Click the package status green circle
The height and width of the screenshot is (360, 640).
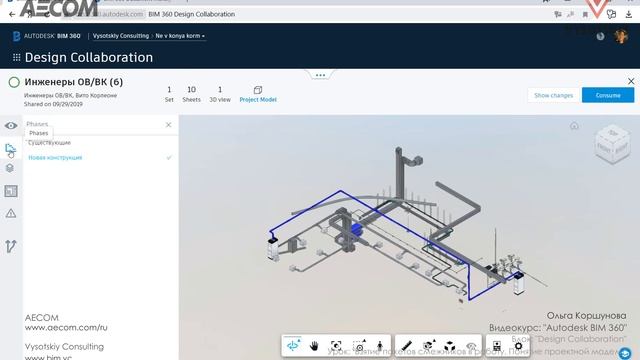pos(14,82)
